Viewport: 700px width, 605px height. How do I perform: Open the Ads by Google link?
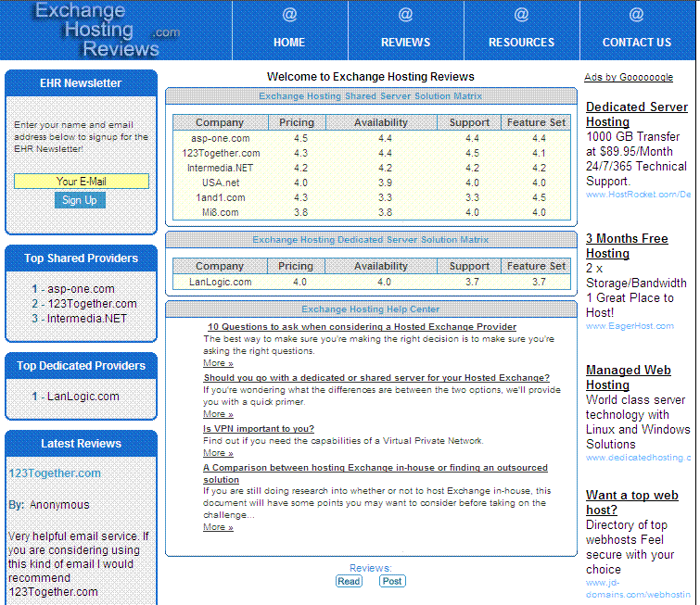pos(629,77)
